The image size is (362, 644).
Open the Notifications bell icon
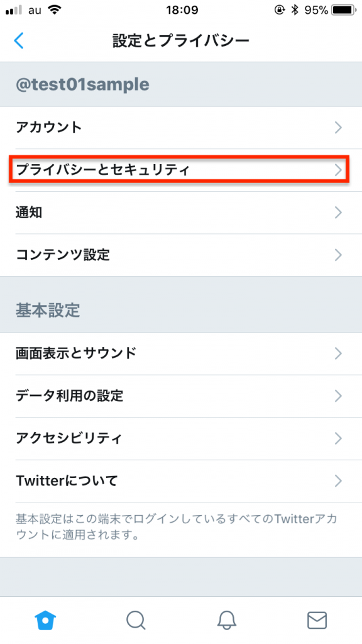226,620
